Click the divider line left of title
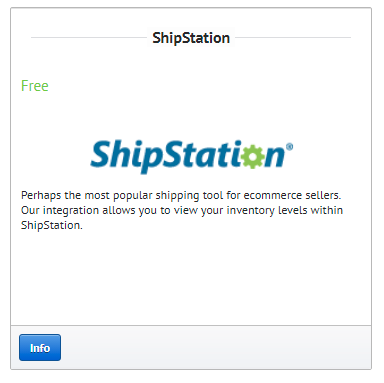 (x=89, y=38)
